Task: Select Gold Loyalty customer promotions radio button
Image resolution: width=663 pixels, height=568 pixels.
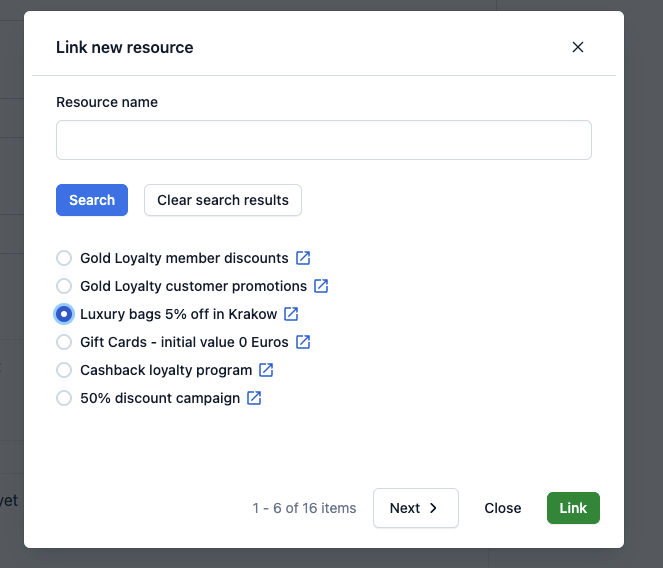Action: coord(64,286)
